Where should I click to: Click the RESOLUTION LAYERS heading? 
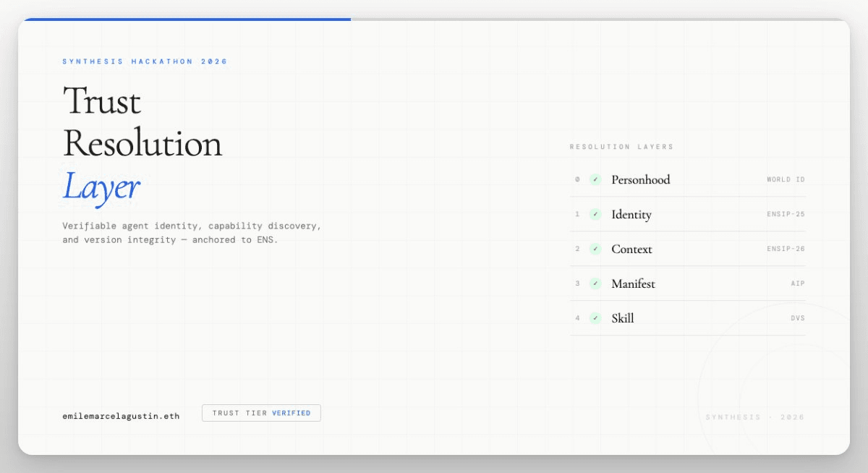[x=621, y=147]
